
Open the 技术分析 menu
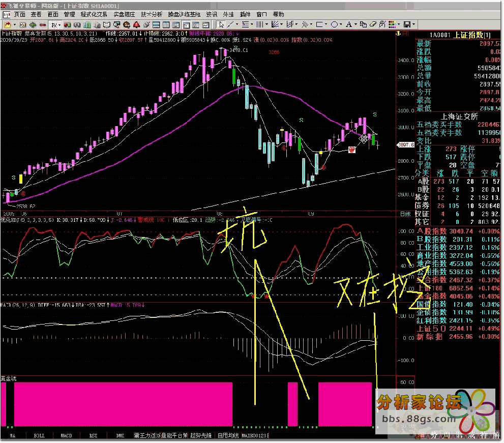coord(152,14)
